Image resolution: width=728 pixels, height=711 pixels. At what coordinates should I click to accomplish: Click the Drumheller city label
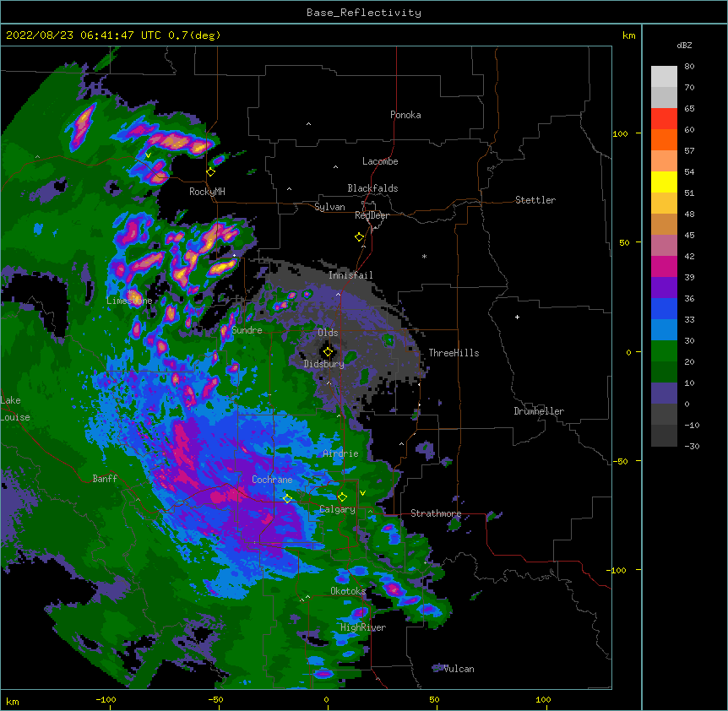pyautogui.click(x=539, y=411)
